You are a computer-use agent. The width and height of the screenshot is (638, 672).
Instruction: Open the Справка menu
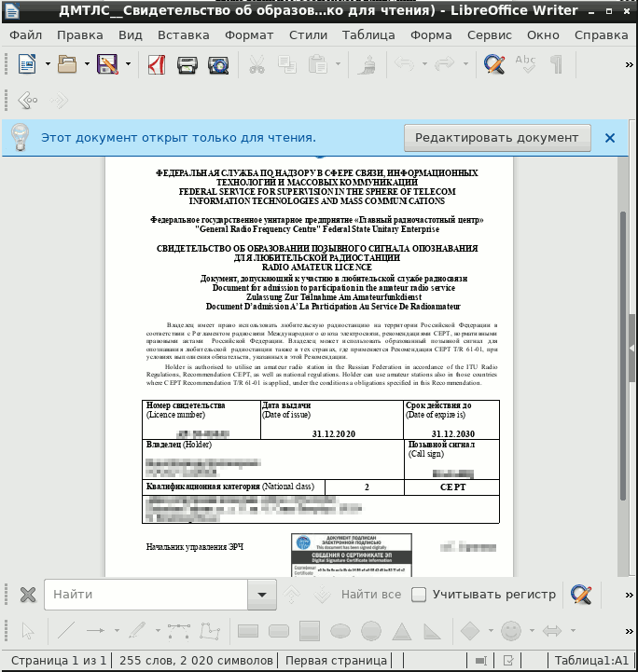pos(602,35)
